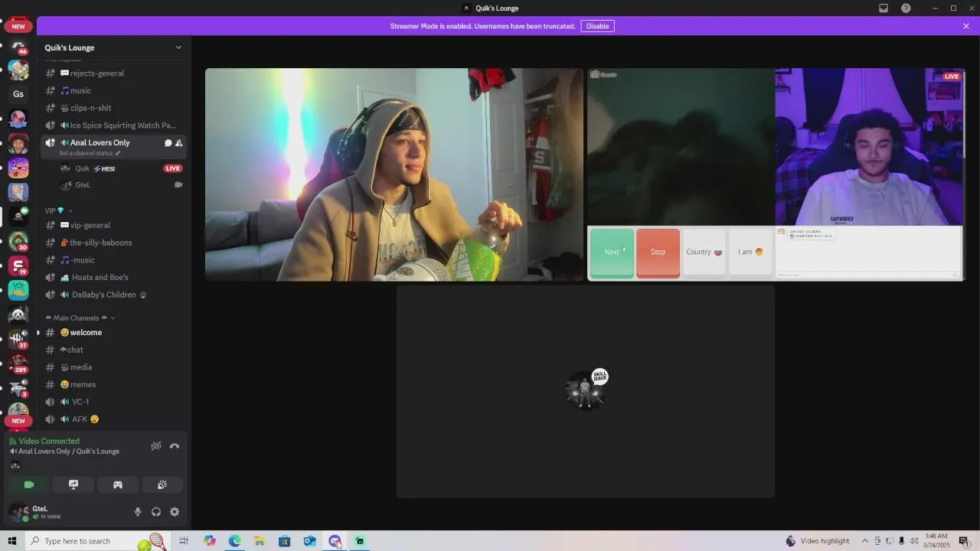This screenshot has height=551, width=980.
Task: Open Discord inbox icon in title bar
Action: [x=884, y=8]
